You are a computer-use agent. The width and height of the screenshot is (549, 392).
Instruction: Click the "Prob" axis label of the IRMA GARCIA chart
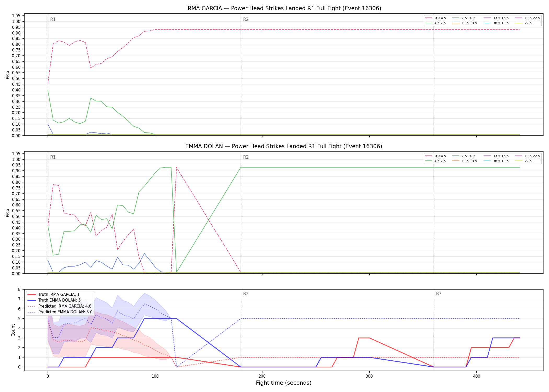[8, 75]
